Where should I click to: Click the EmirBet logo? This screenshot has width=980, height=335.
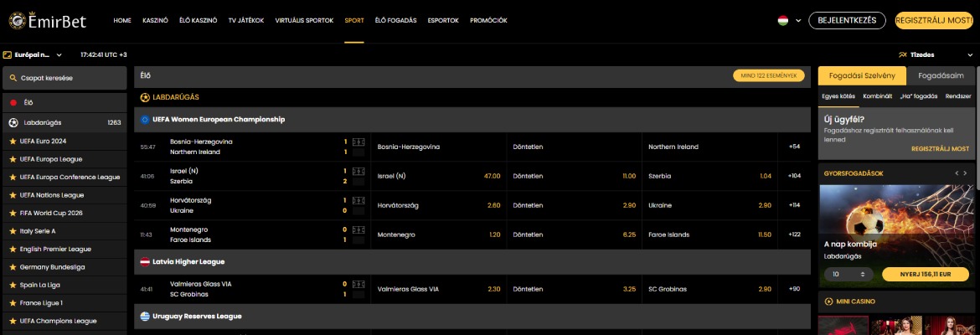coord(48,21)
